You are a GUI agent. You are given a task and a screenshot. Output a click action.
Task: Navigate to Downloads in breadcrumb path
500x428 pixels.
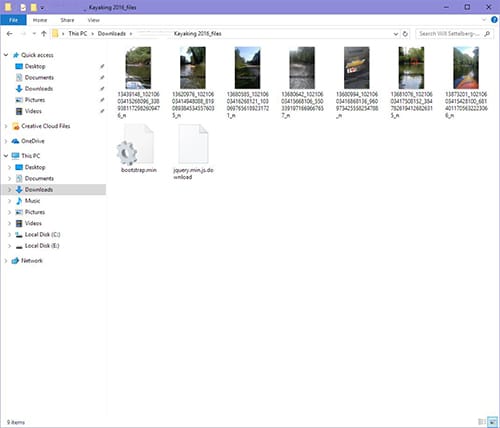pos(112,34)
